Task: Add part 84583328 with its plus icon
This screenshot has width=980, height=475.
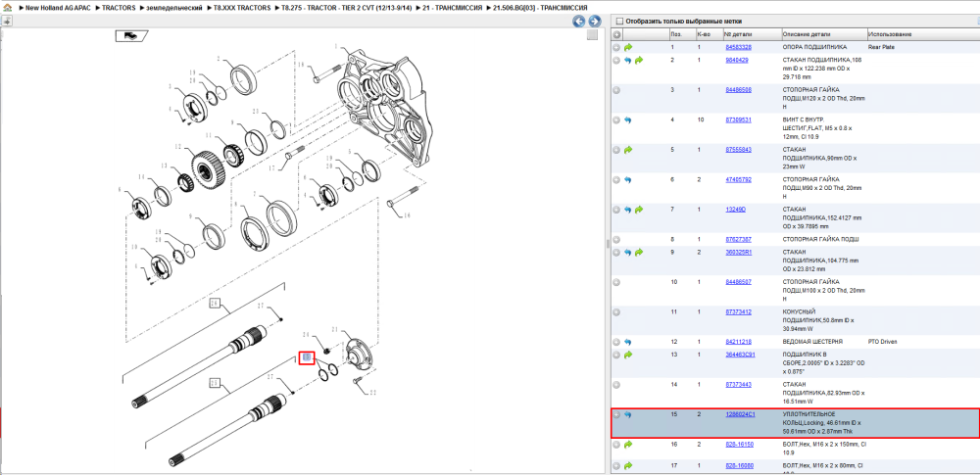Action: pos(616,47)
